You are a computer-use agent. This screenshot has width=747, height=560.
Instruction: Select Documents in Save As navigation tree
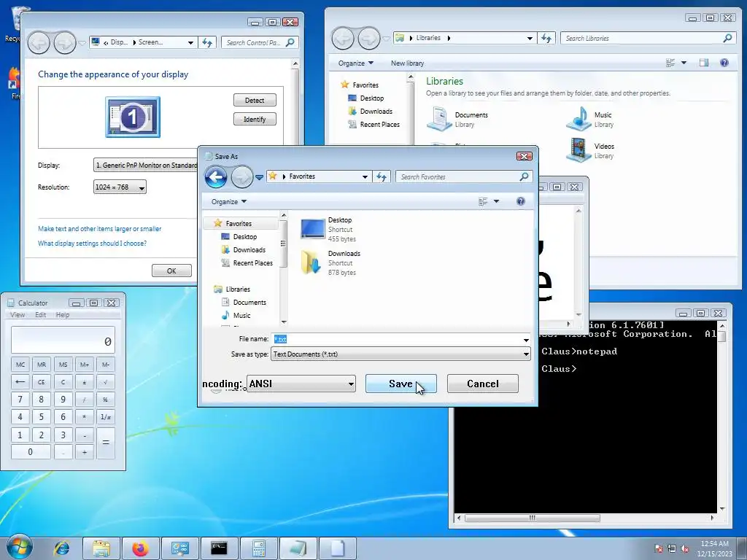tap(249, 303)
